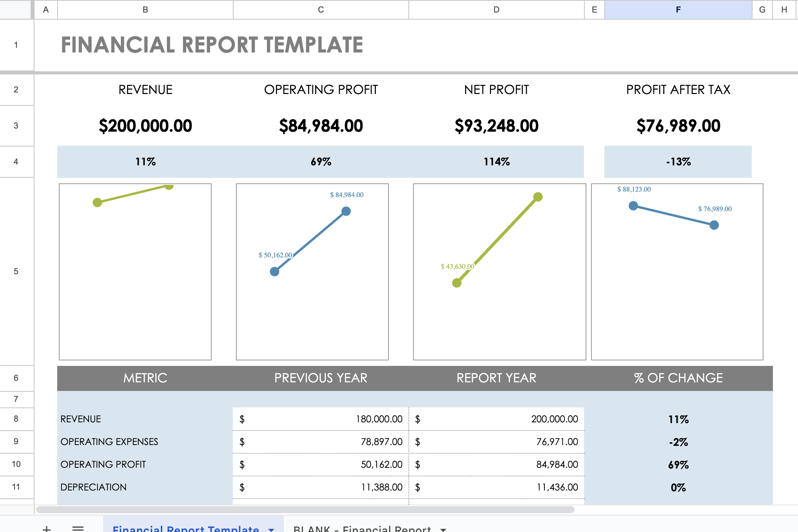Screen dimensions: 798x532
Task: Select the Profit After Tax chart
Action: [x=677, y=271]
